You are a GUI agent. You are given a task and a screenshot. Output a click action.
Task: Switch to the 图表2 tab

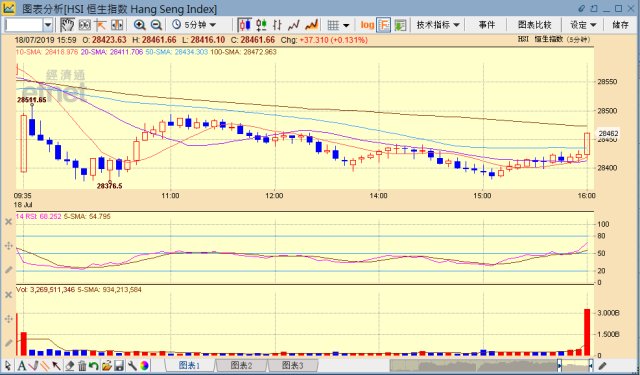(x=242, y=365)
